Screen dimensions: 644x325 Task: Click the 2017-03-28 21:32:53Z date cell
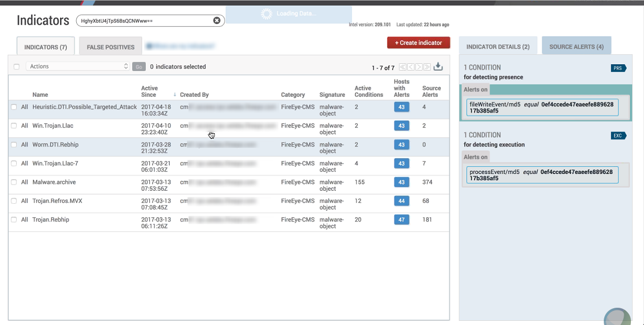(x=156, y=148)
